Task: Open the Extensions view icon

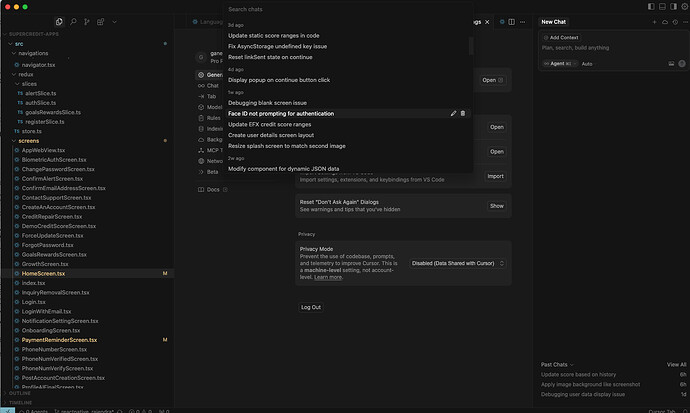Action: click(100, 22)
